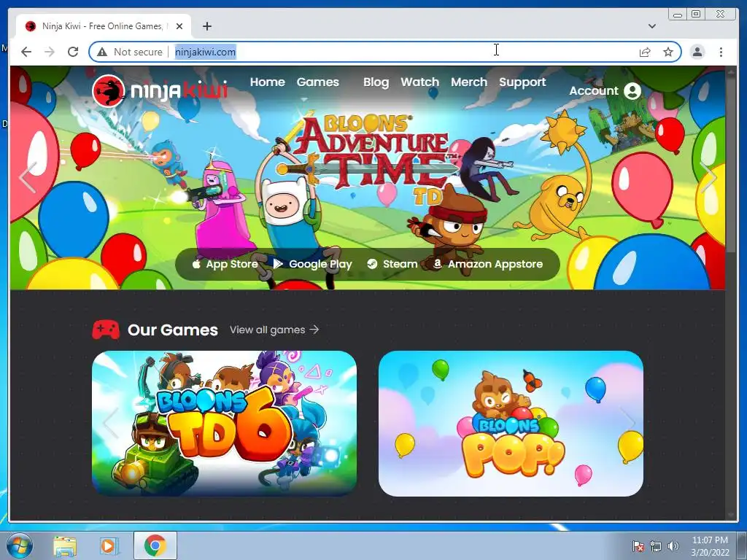Click the Steam download link
The width and height of the screenshot is (747, 560).
click(392, 264)
